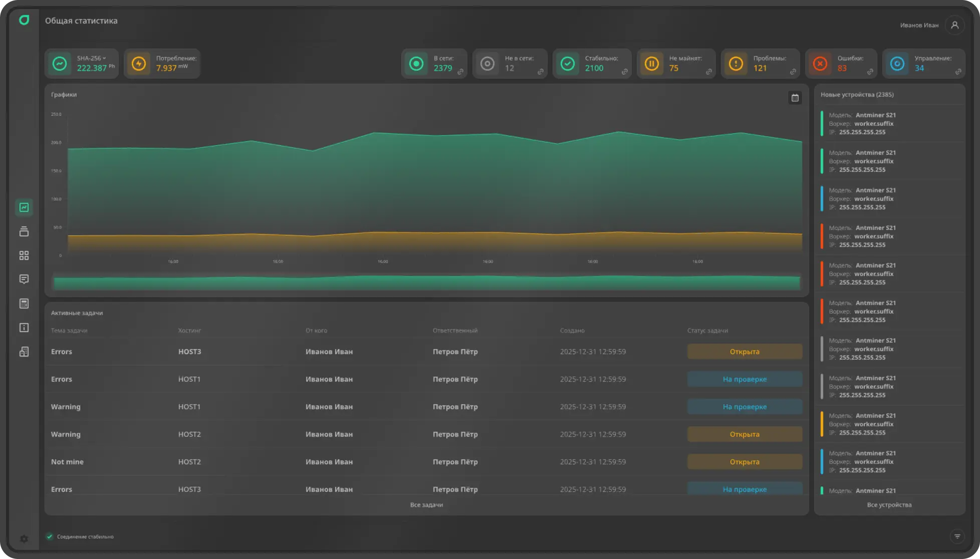Image resolution: width=980 pixels, height=559 pixels.
Task: Expand the SHA-256 algorithm dropdown
Action: pyautogui.click(x=92, y=58)
